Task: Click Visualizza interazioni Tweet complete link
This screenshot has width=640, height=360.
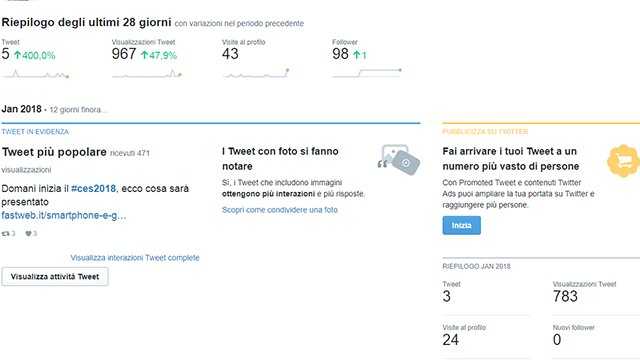Action: point(135,258)
